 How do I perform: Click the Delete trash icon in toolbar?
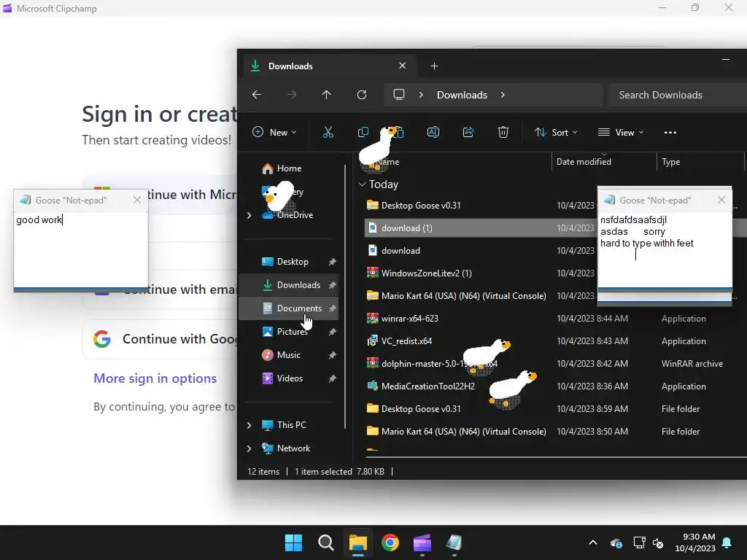503,133
